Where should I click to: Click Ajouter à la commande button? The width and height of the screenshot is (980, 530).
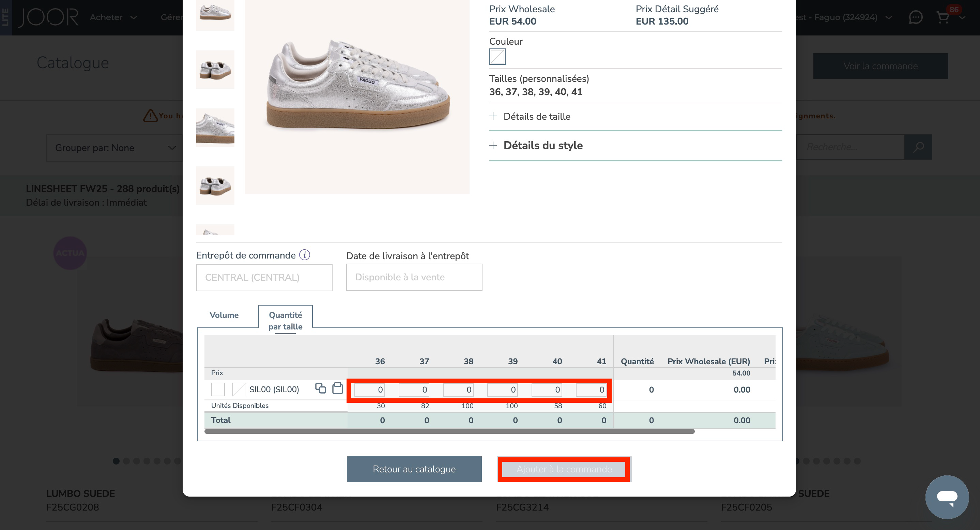[564, 469]
